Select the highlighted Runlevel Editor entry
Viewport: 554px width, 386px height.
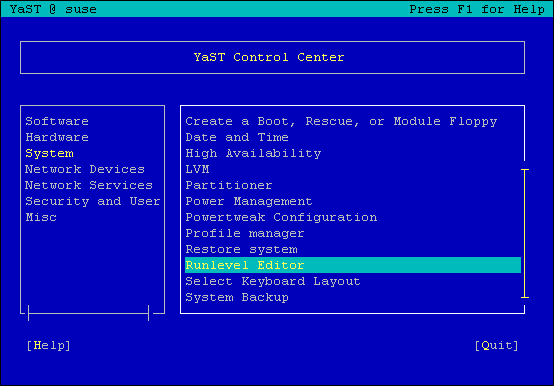click(x=353, y=265)
